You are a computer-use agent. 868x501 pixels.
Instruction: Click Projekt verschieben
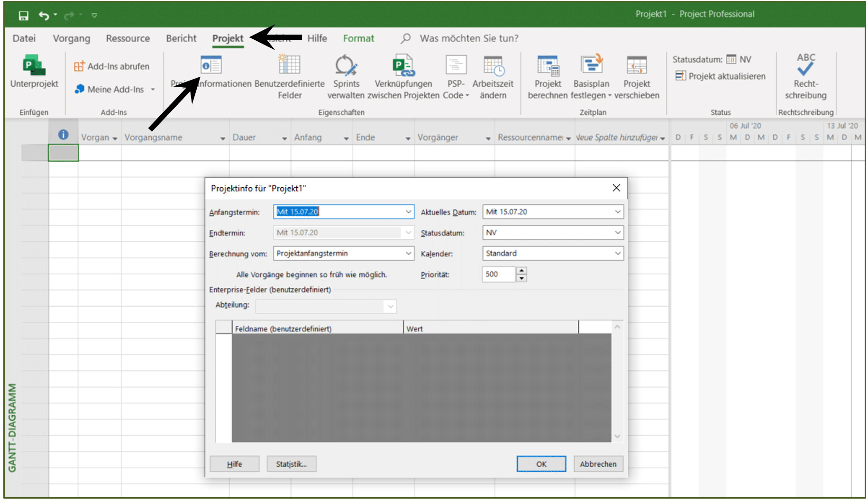637,77
